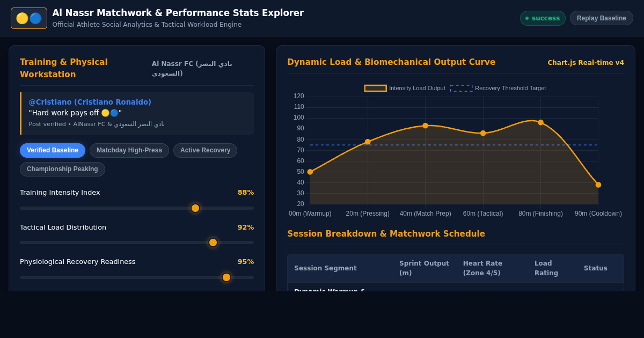The width and height of the screenshot is (644, 338).
Task: Click the Session Segment column header
Action: tap(325, 268)
